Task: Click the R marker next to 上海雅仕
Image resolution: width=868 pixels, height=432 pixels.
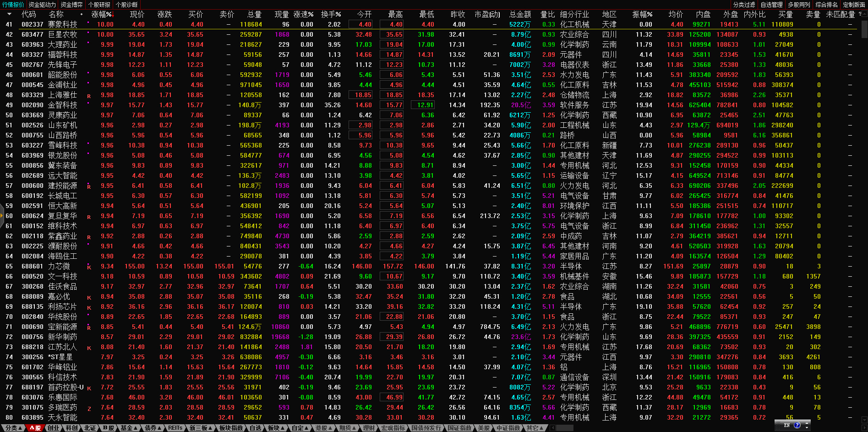Action: click(x=89, y=96)
